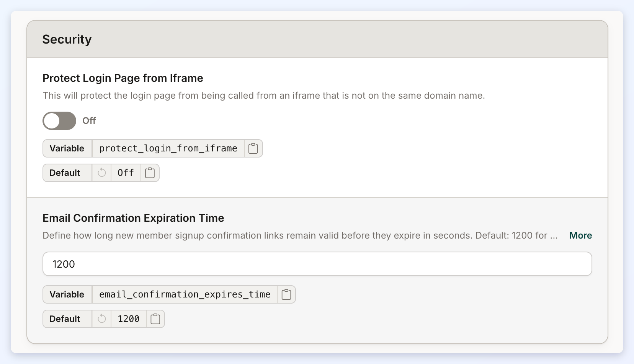Screen dimensions: 634x364
Task: Copy the default 1200 value
Action: pos(155,319)
